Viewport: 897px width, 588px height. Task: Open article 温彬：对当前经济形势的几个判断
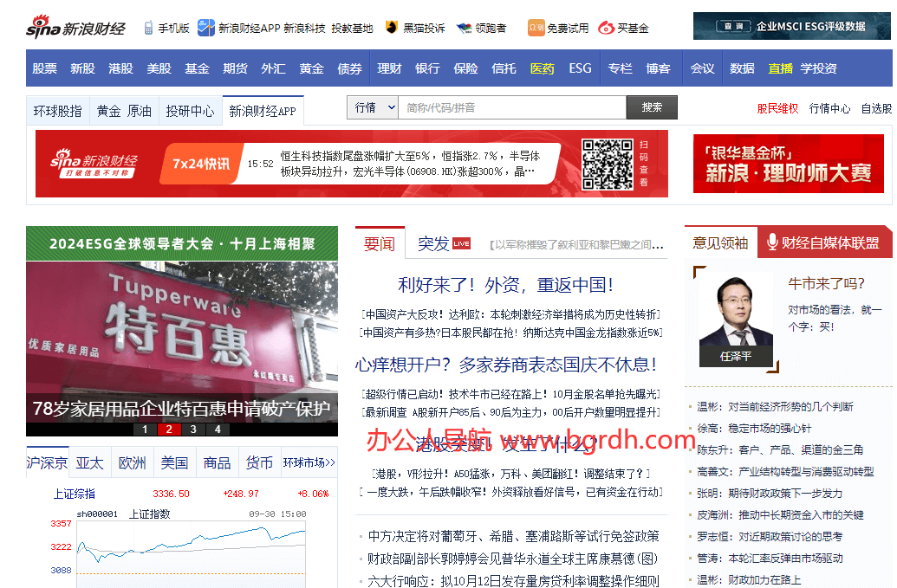tap(775, 407)
